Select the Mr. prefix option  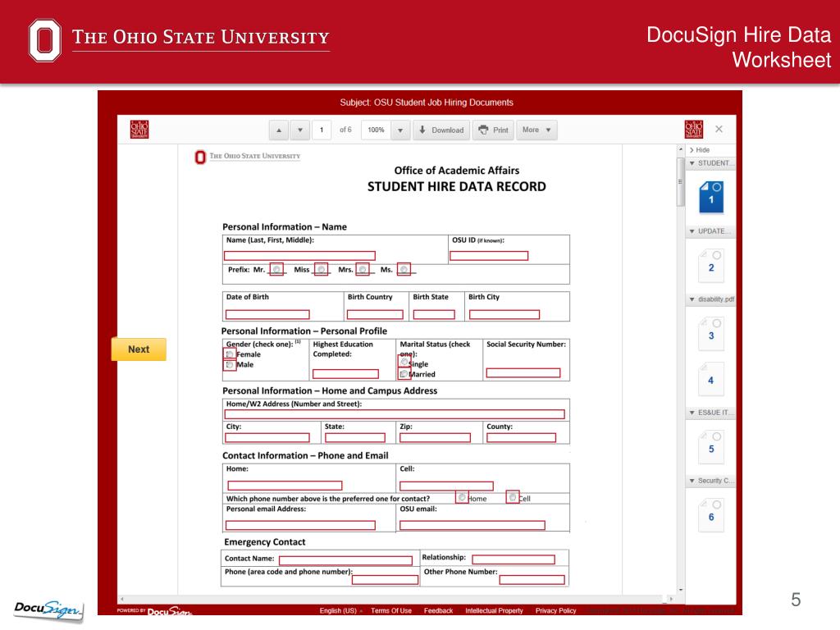click(276, 269)
